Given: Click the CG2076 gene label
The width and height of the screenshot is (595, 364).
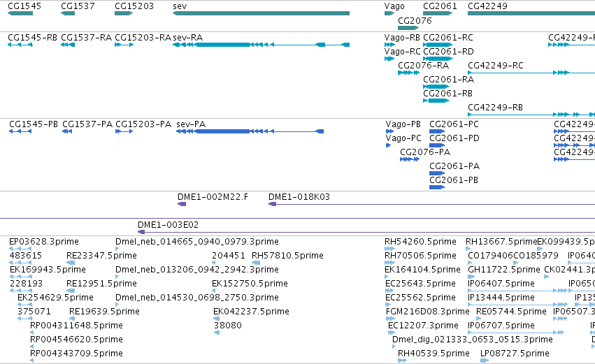Looking at the screenshot, I should (x=415, y=20).
